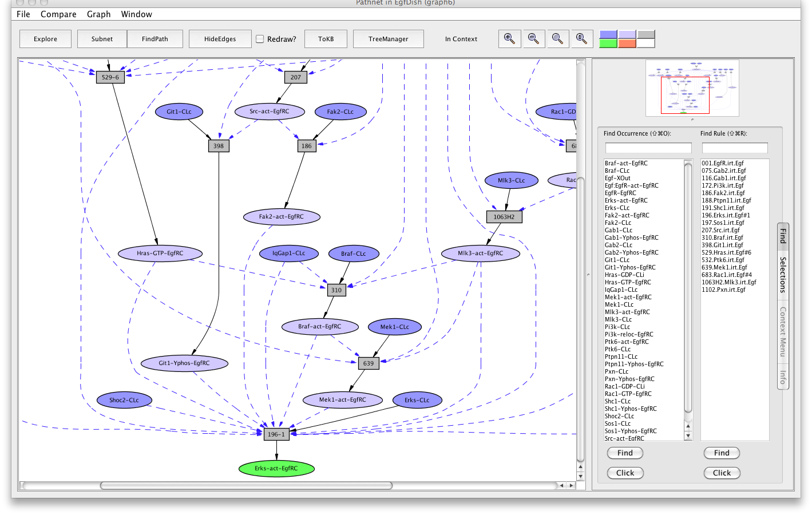Click the HideEdges button

coord(220,39)
